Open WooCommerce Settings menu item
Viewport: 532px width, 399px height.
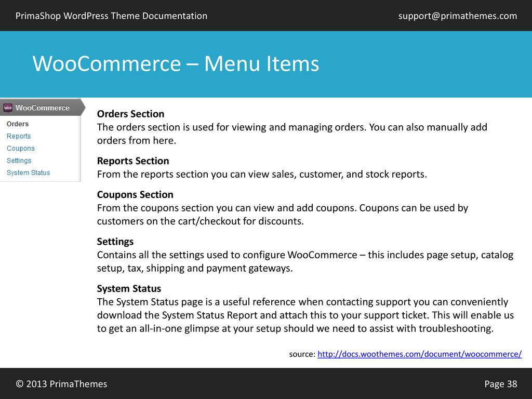pyautogui.click(x=19, y=161)
